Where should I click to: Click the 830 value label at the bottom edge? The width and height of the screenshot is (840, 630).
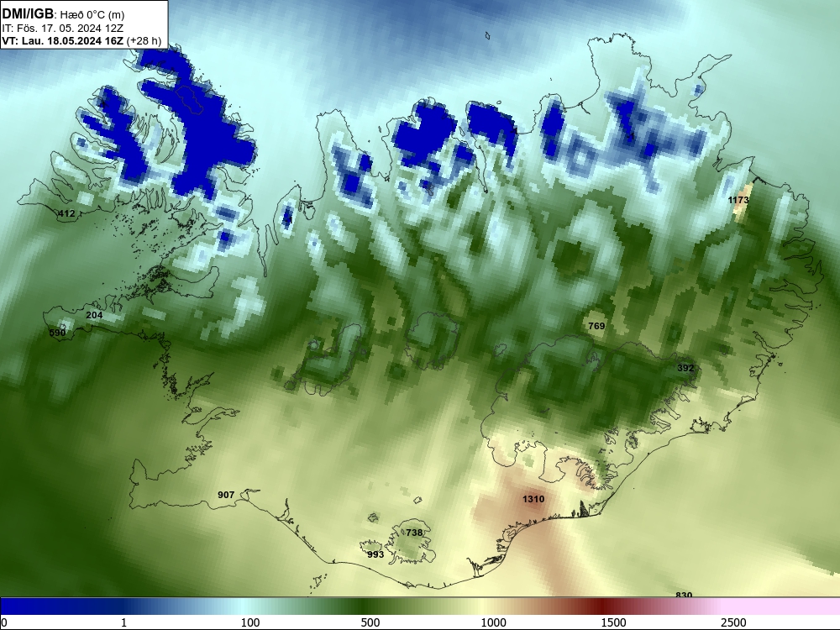click(x=684, y=595)
